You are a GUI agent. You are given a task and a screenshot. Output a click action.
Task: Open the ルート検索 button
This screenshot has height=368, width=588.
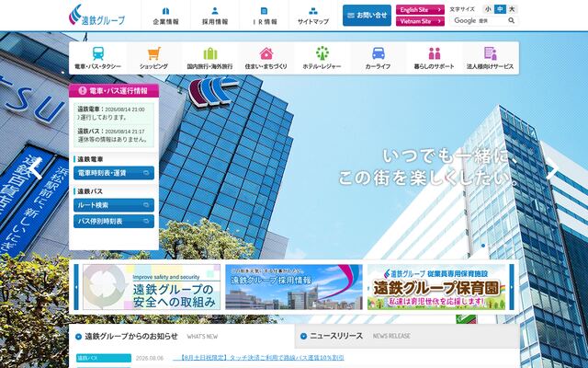(114, 205)
